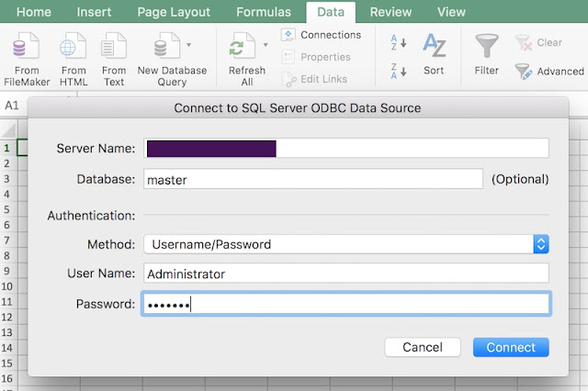Open the From FileMaker import icon
This screenshot has width=588, height=391.
[x=27, y=46]
